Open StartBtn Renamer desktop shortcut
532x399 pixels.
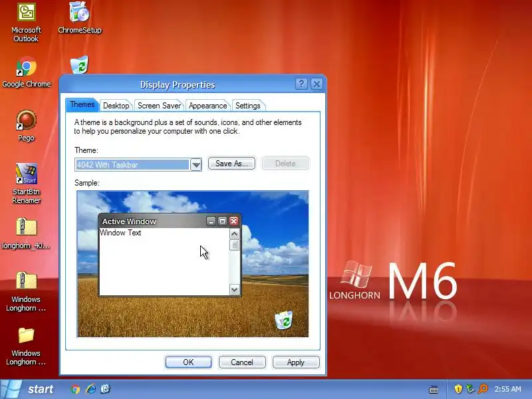pos(26,184)
